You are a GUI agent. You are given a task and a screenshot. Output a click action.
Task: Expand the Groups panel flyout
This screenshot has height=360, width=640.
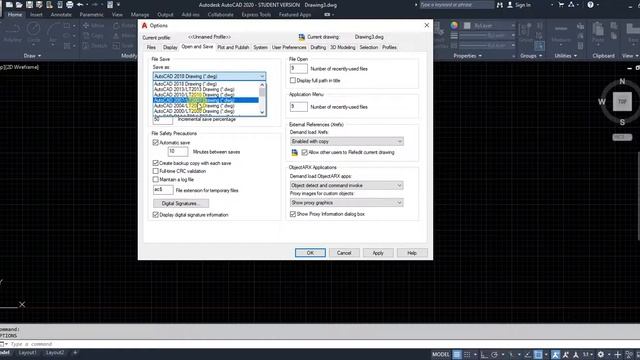(531, 56)
